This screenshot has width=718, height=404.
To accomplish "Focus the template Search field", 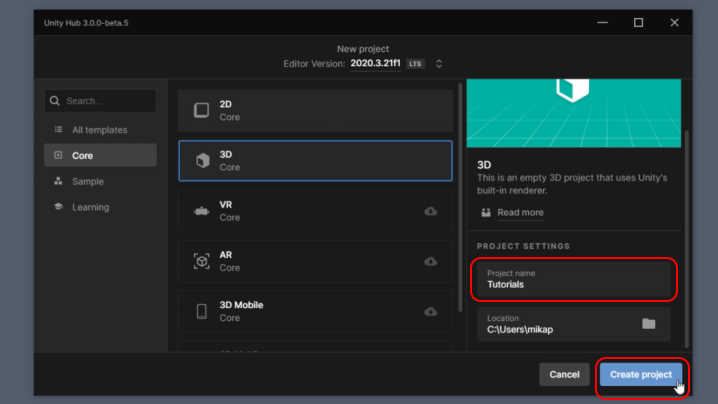I will tap(100, 101).
